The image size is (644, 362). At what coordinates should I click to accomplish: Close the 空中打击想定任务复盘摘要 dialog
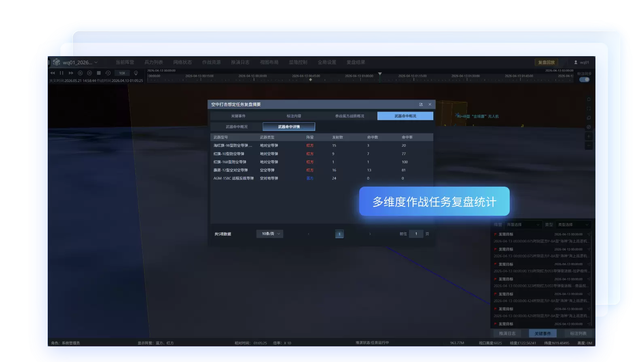pos(430,105)
